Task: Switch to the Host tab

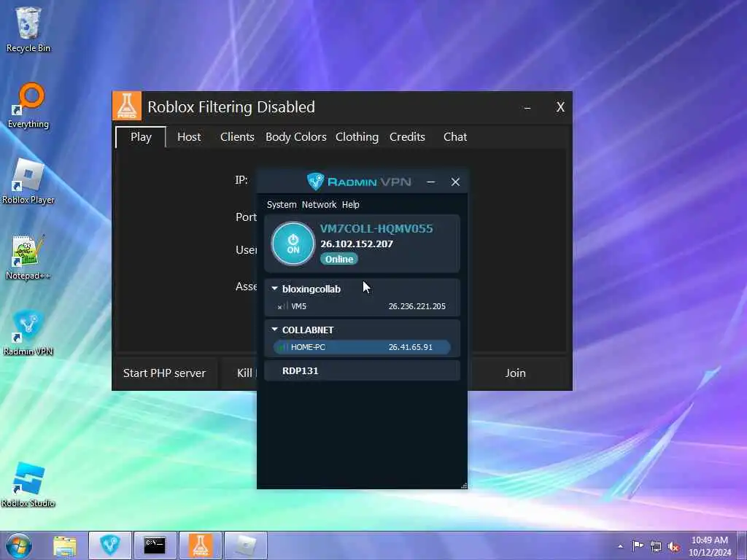Action: 189,137
